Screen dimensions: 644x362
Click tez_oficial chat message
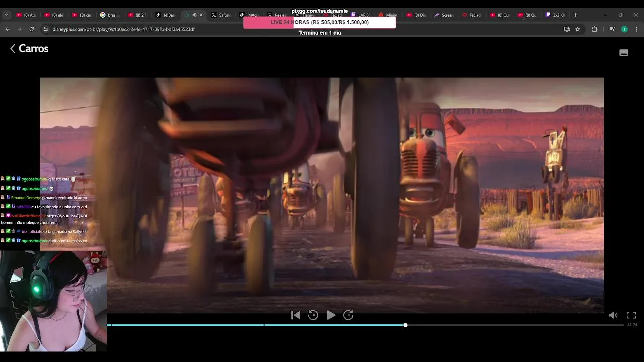click(44, 232)
